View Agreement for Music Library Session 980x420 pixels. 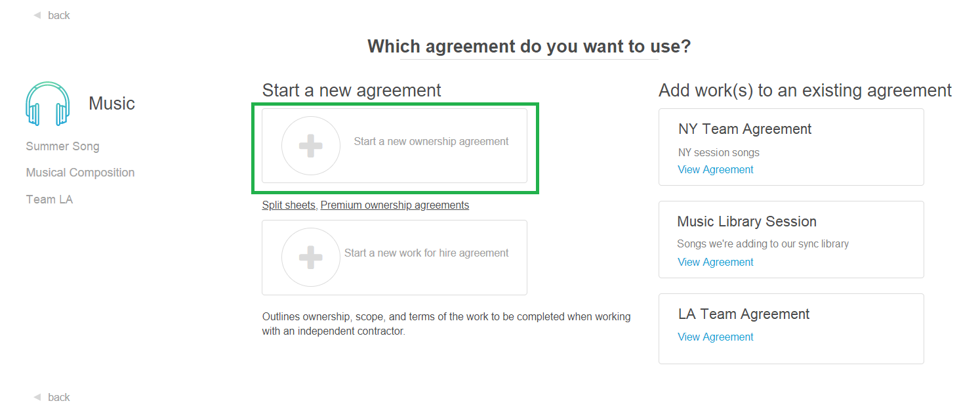pos(716,262)
